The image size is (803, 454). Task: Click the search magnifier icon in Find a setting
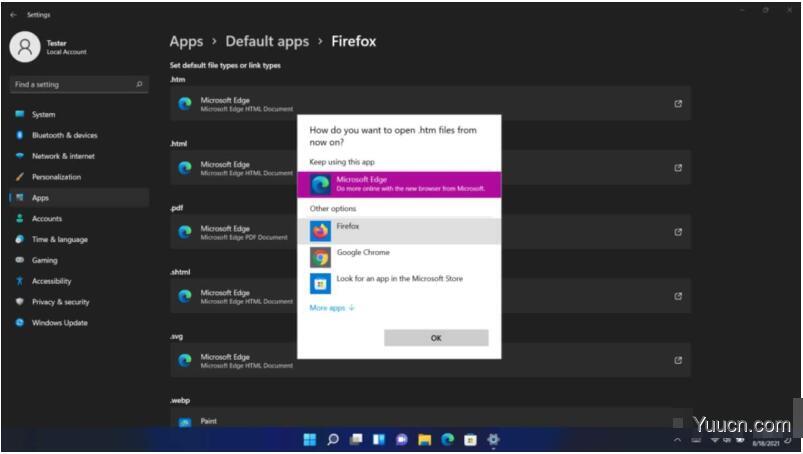tap(139, 84)
